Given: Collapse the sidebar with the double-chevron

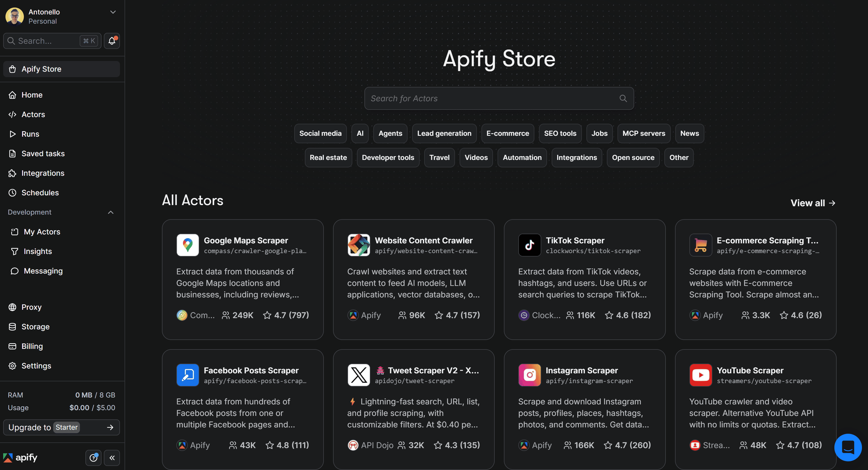Looking at the screenshot, I should point(112,457).
